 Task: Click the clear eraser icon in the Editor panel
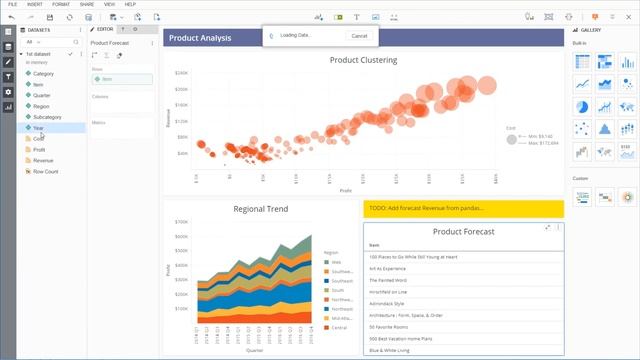click(x=119, y=56)
